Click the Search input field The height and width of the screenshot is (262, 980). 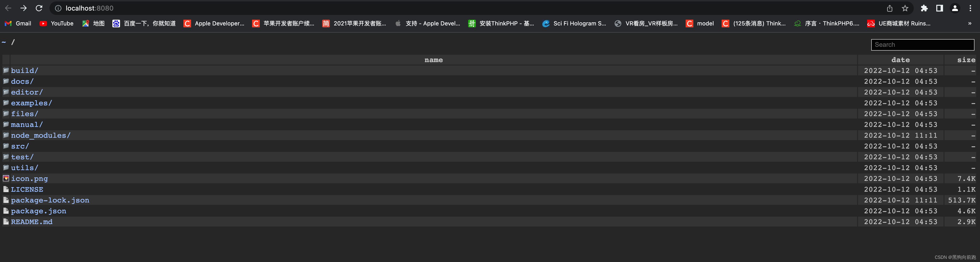click(x=923, y=44)
